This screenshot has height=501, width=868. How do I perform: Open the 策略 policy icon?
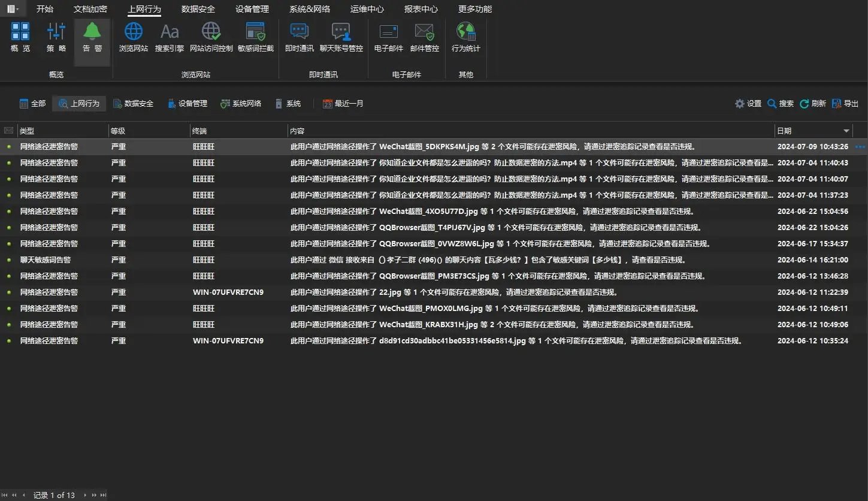[x=56, y=37]
